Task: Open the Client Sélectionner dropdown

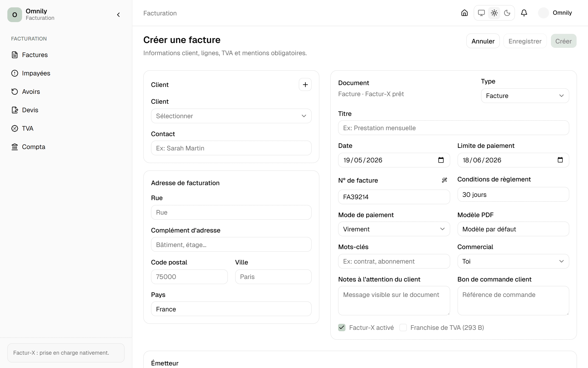Action: point(231,116)
